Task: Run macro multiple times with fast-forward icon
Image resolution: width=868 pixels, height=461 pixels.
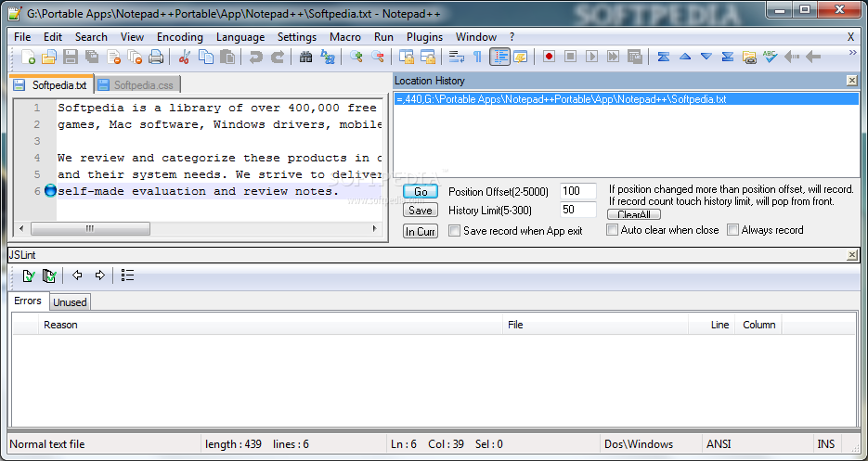Action: pyautogui.click(x=613, y=57)
